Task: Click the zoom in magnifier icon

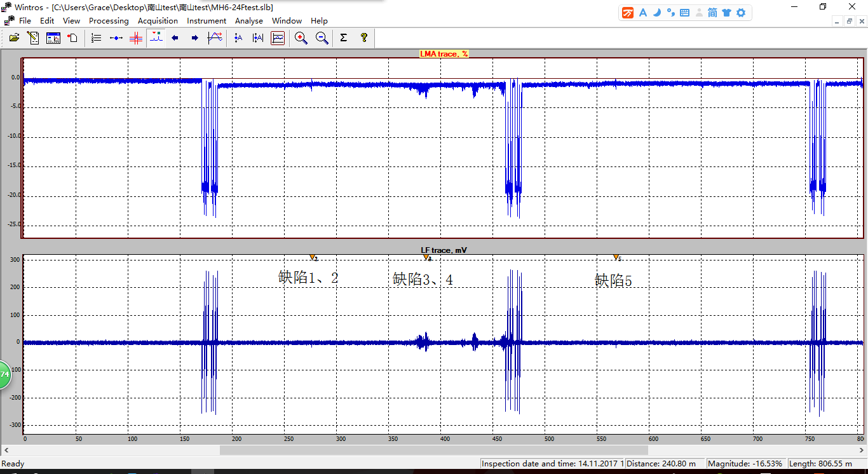Action: pyautogui.click(x=301, y=38)
